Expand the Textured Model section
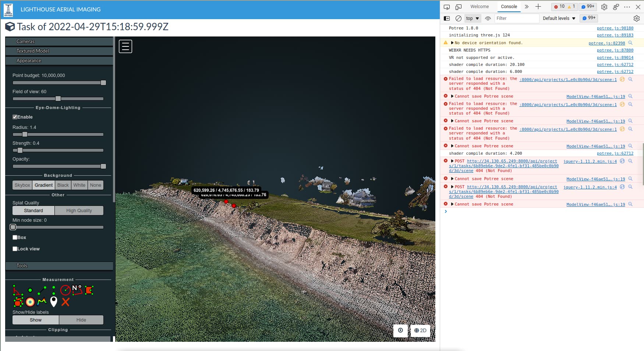 (x=59, y=51)
